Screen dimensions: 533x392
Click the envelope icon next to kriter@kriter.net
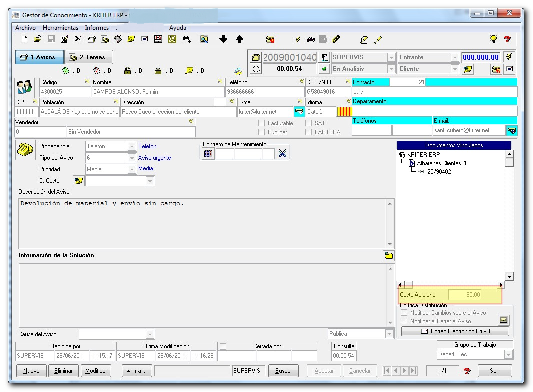299,112
